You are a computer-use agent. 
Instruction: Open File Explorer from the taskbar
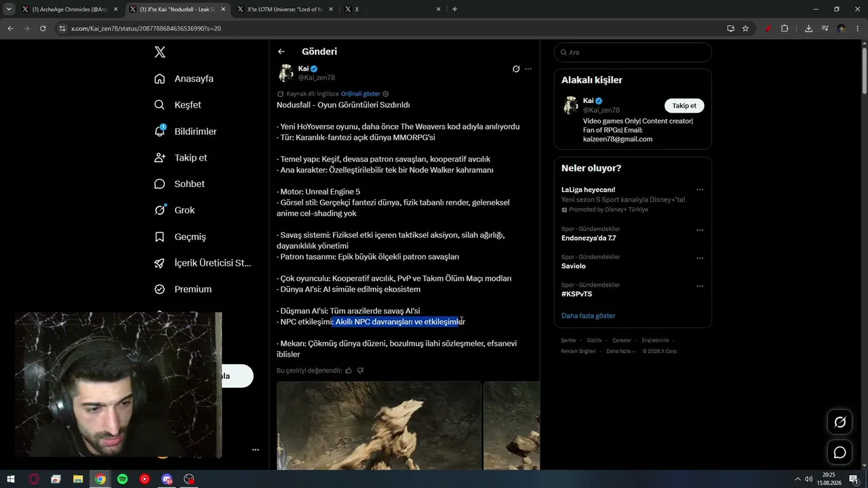[x=78, y=479]
